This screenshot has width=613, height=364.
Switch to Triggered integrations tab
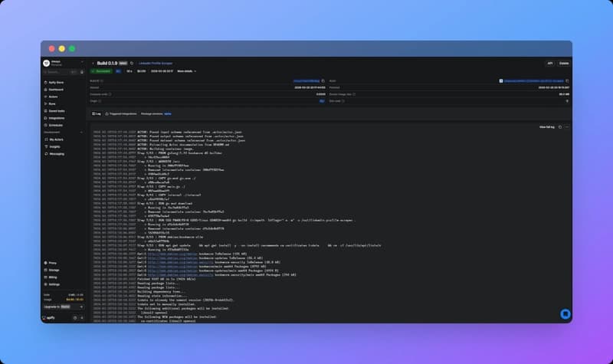(121, 113)
